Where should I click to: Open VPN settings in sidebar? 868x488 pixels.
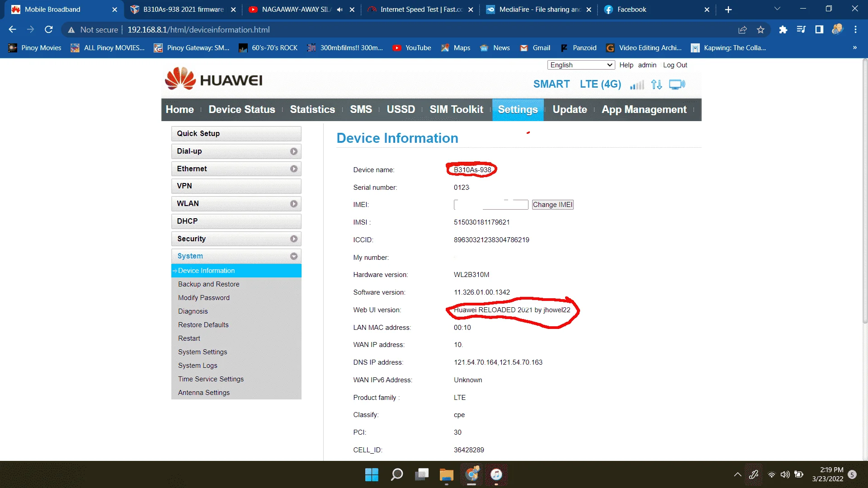(x=236, y=186)
